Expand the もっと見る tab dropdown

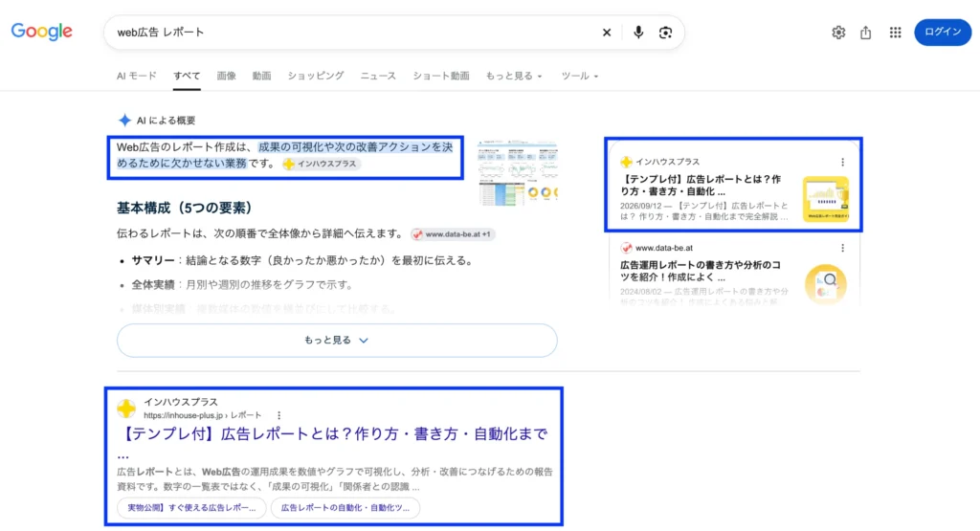pos(514,76)
